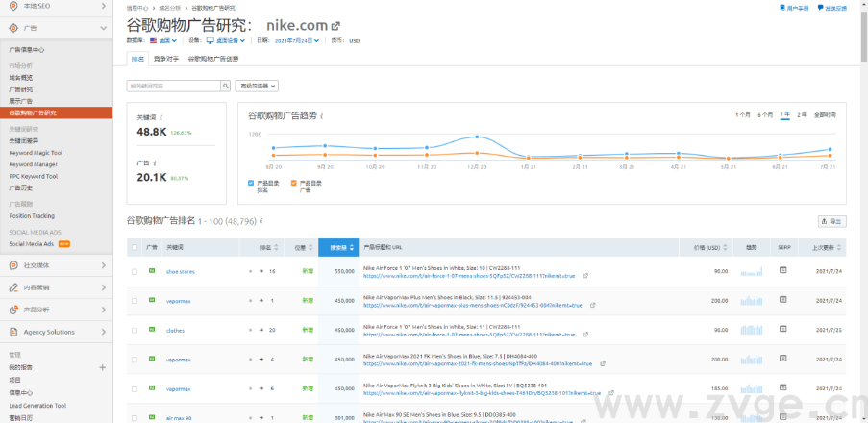This screenshot has width=868, height=423.
Task: Switch to the 竞争对手 tab
Action: (x=165, y=59)
